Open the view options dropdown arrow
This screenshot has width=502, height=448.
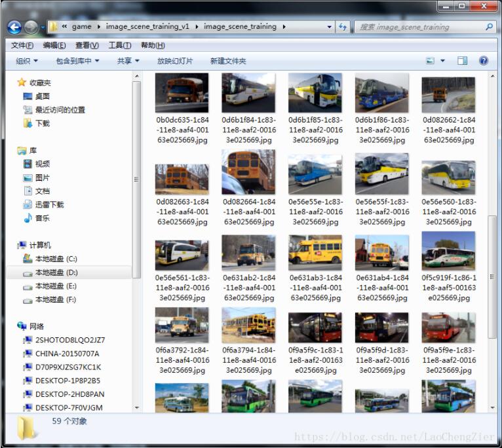(442, 60)
